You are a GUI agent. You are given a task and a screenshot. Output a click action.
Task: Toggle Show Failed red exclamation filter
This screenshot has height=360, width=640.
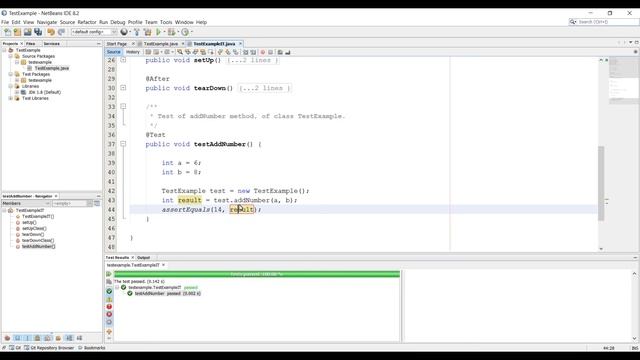(109, 307)
